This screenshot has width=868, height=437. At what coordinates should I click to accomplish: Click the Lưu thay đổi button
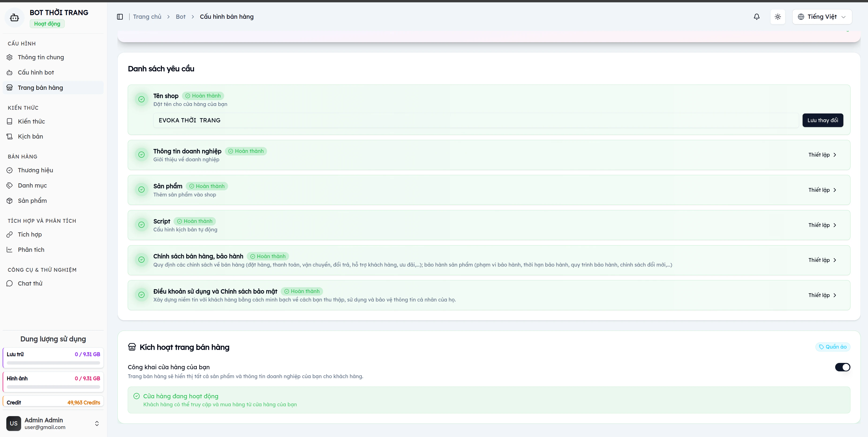[823, 120]
